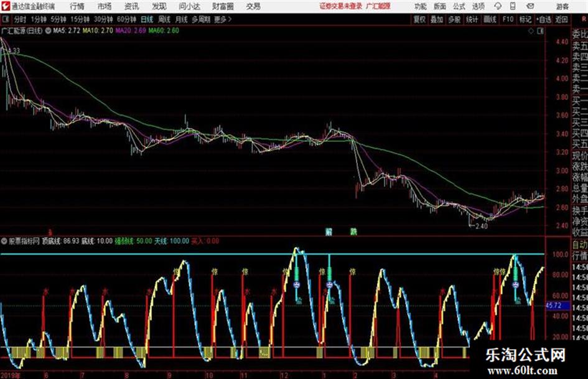Switch to the 1分钟 period tab
Image resolution: width=588 pixels, height=379 pixels.
point(38,19)
